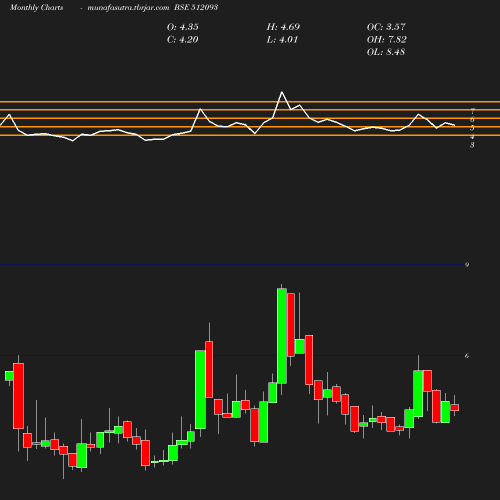The width and height of the screenshot is (500, 500).
Task: Select the last red candlestick at right end
Action: click(x=455, y=408)
